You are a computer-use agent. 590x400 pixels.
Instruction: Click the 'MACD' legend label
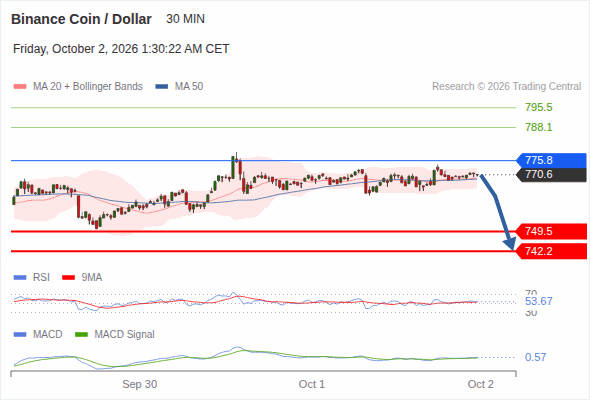tap(48, 335)
